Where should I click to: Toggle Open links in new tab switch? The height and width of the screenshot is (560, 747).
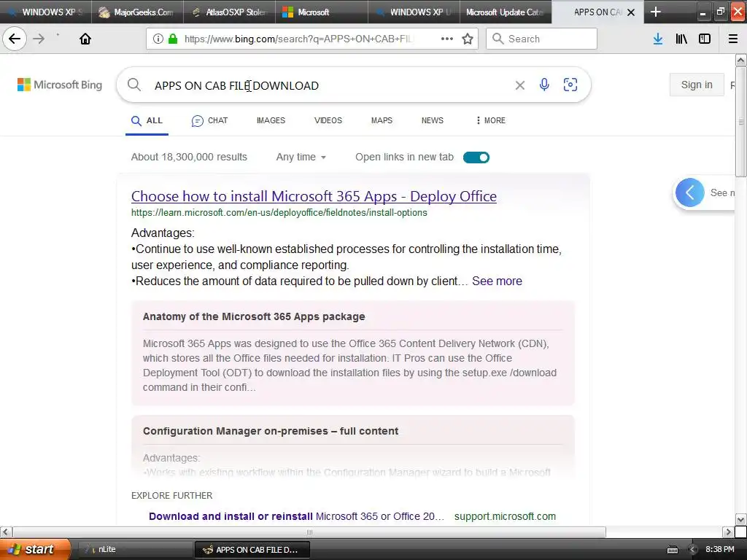[476, 157]
